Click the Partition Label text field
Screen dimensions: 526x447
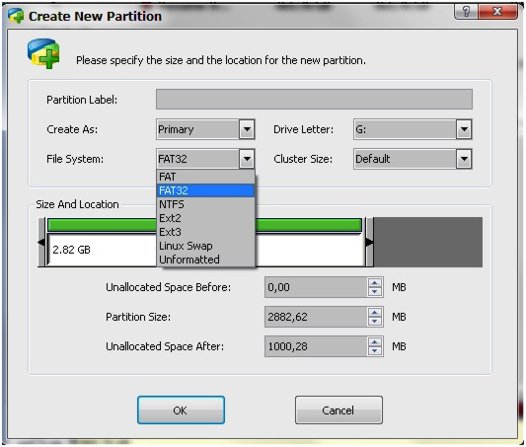click(314, 99)
